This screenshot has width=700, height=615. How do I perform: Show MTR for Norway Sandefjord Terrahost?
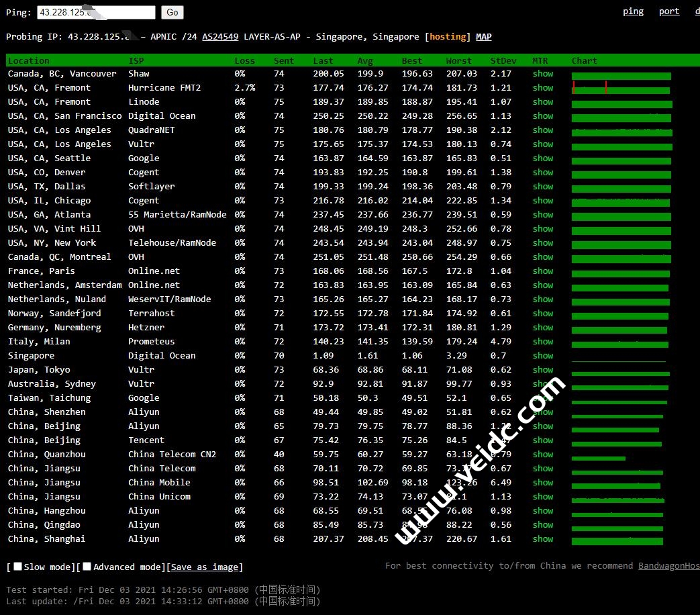[x=543, y=314]
